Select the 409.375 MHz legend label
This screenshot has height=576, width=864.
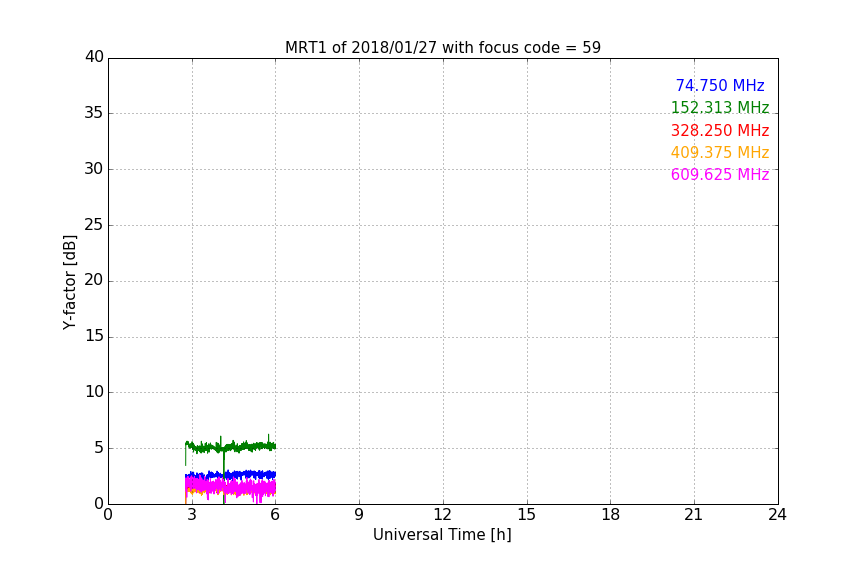(720, 153)
